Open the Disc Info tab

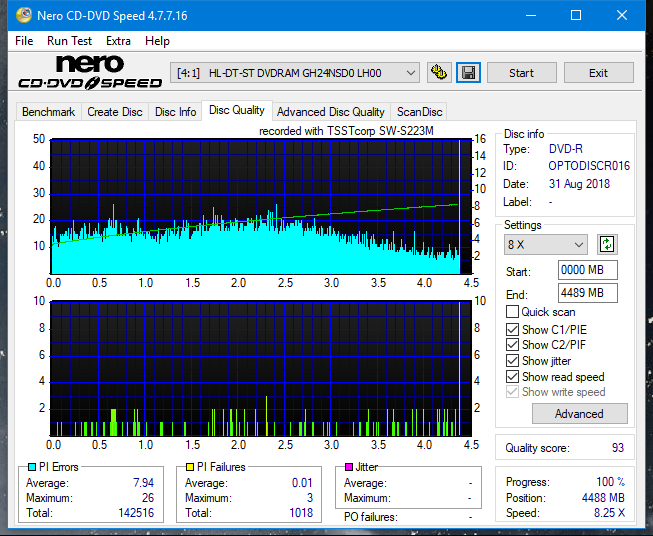click(x=175, y=112)
